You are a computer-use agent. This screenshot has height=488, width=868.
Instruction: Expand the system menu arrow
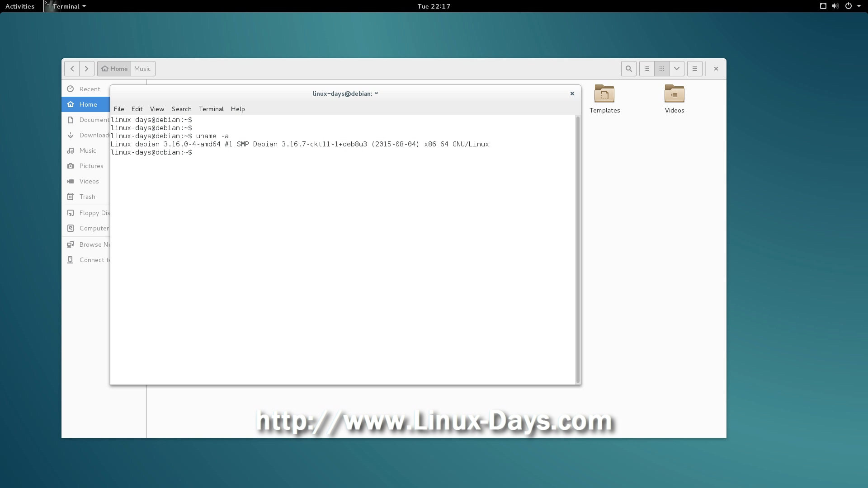[x=859, y=6]
